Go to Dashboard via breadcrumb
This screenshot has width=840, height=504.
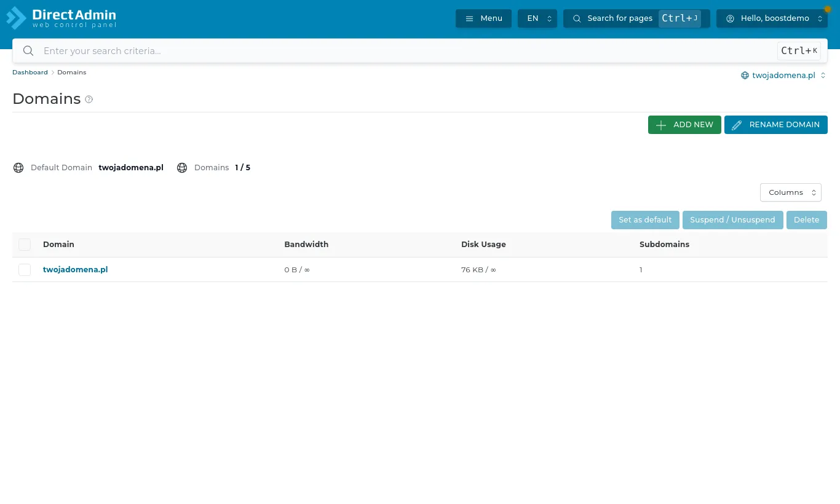pos(30,73)
